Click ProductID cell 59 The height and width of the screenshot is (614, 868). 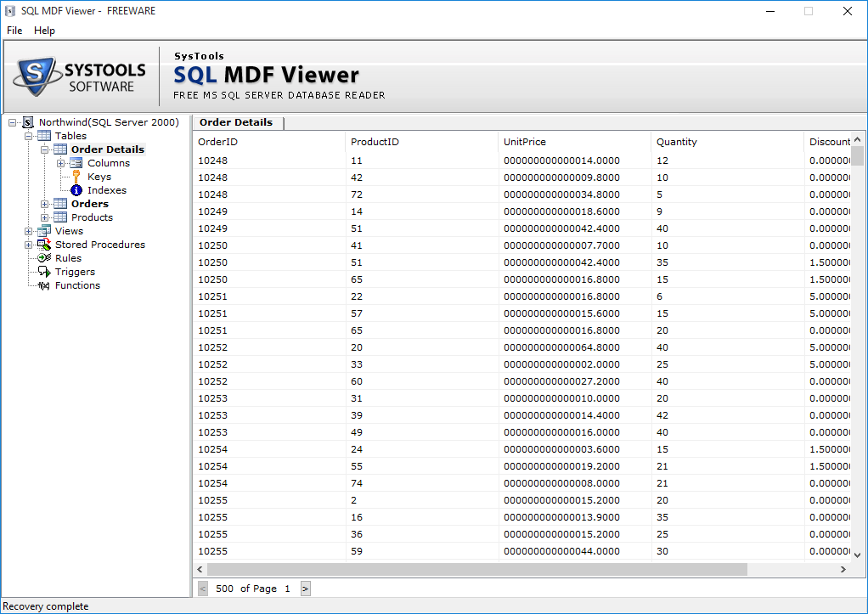click(x=422, y=551)
